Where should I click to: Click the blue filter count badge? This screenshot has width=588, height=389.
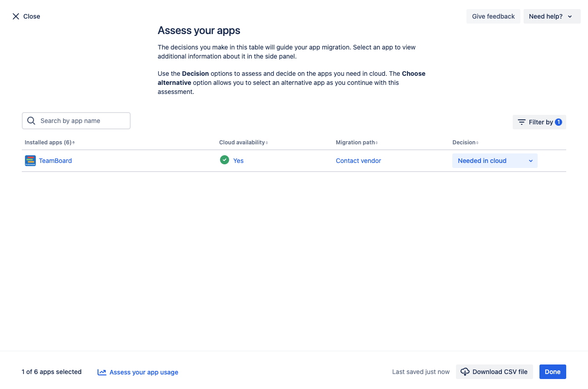559,122
